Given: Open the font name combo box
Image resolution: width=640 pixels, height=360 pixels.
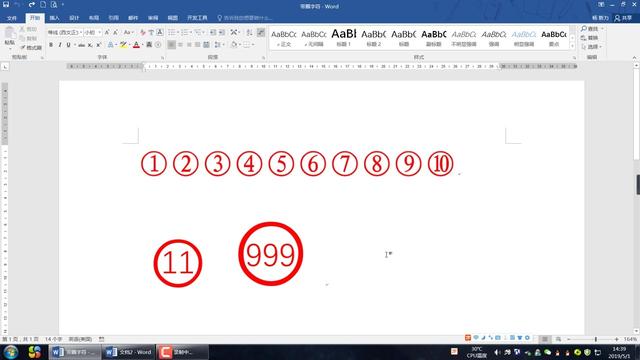Looking at the screenshot, I should (x=65, y=32).
